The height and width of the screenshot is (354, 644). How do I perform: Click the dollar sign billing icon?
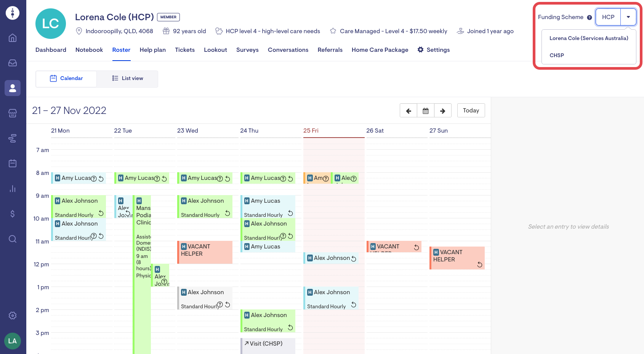(x=13, y=214)
